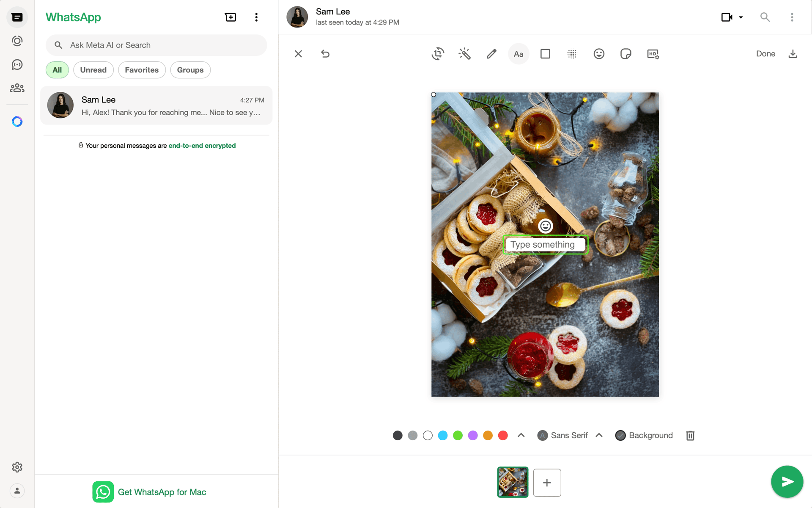This screenshot has height=508, width=812.
Task: Open the conversation menu in the header
Action: click(792, 17)
